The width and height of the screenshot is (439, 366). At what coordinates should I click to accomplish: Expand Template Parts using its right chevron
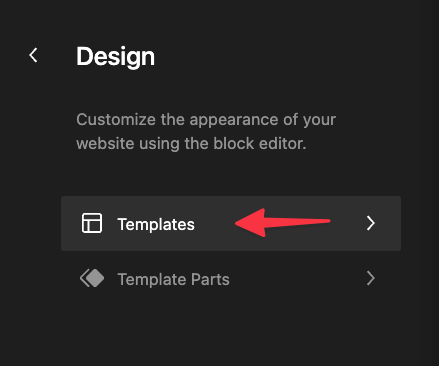click(371, 278)
